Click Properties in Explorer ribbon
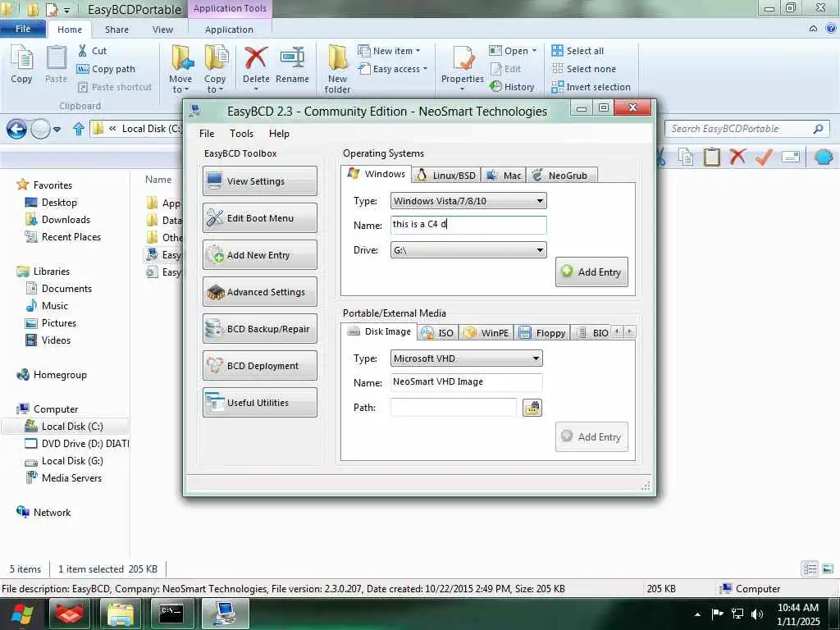The image size is (840, 630). point(463,68)
